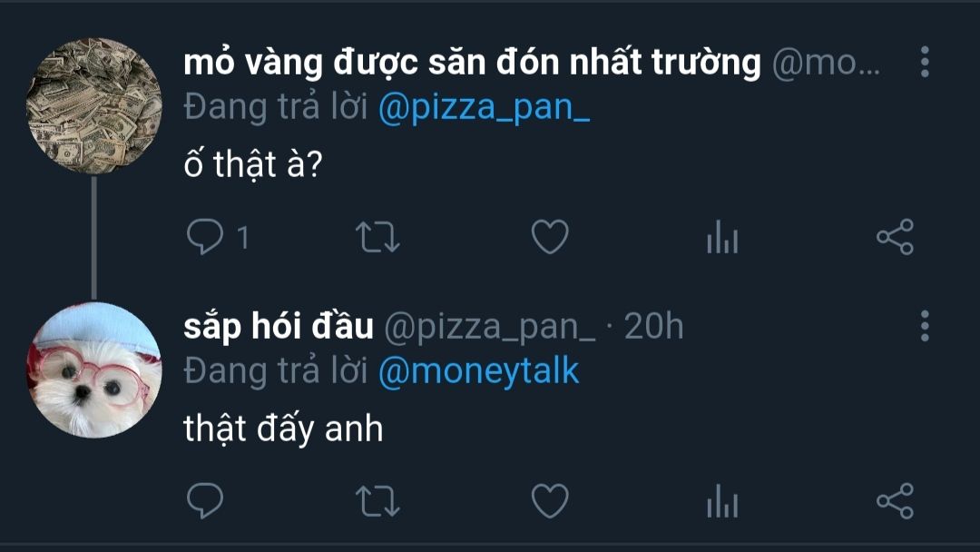This screenshot has width=980, height=552.
Task: View analytics for "ố thật à?" tweet
Action: pos(722,238)
